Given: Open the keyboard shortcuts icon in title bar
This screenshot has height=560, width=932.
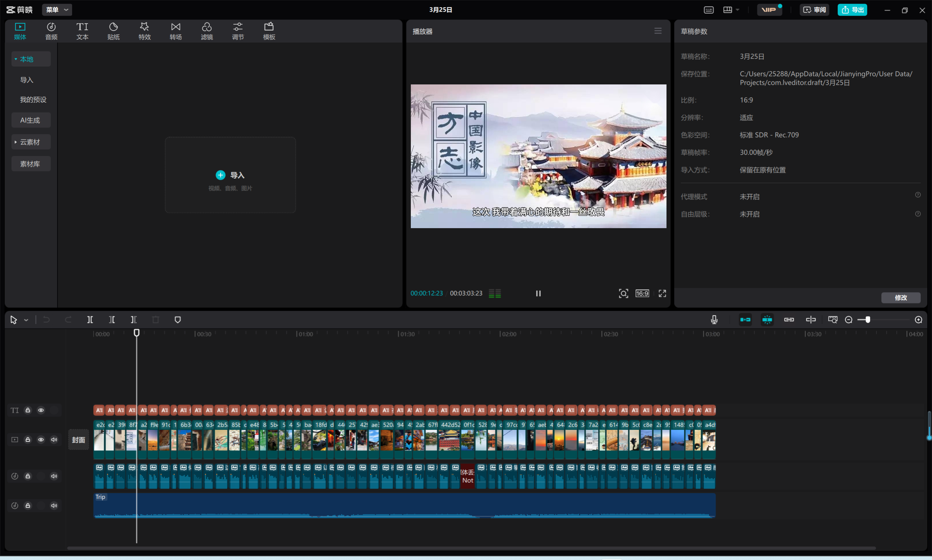Looking at the screenshot, I should tap(708, 10).
